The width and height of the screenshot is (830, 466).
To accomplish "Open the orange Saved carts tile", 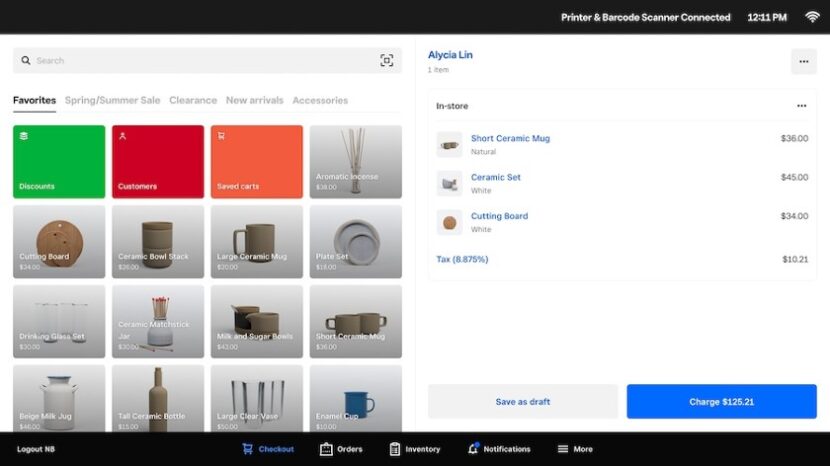I will point(256,161).
